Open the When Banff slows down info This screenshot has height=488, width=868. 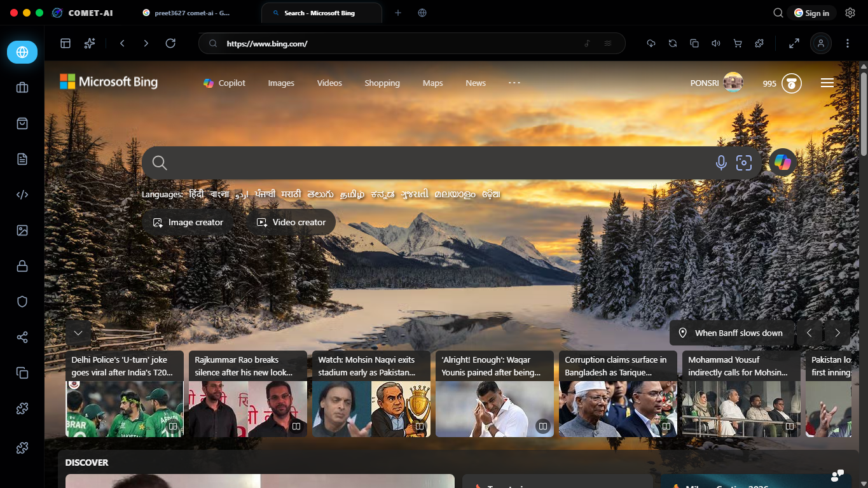(x=732, y=333)
